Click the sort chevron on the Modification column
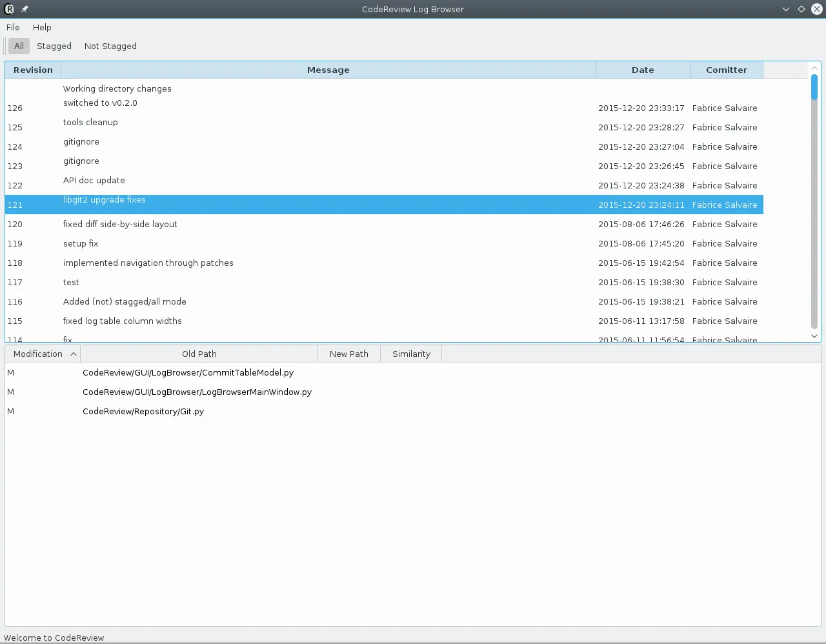This screenshot has height=644, width=826. pos(73,354)
